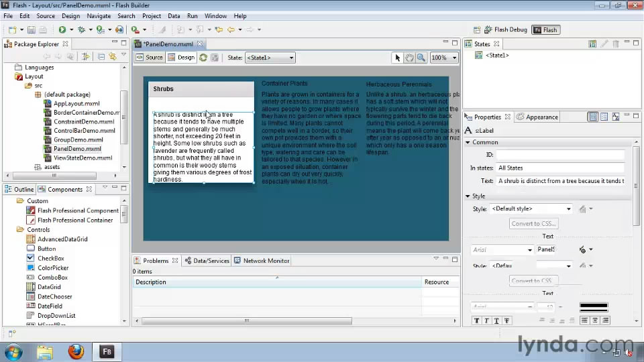Viewport: 644px width, 362px height.
Task: Click the Design mode button
Action: coord(181,58)
